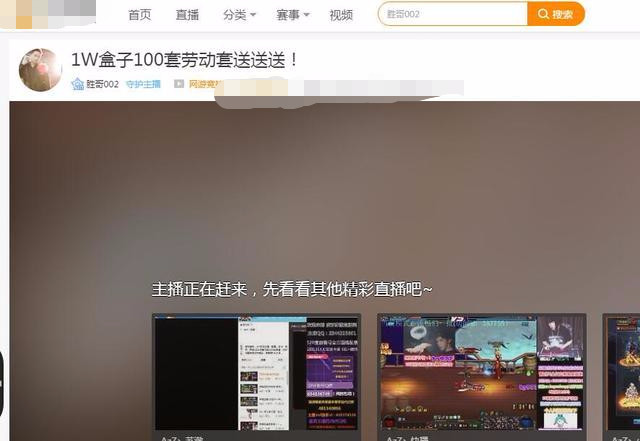Open the 直播 live tab

tap(187, 15)
